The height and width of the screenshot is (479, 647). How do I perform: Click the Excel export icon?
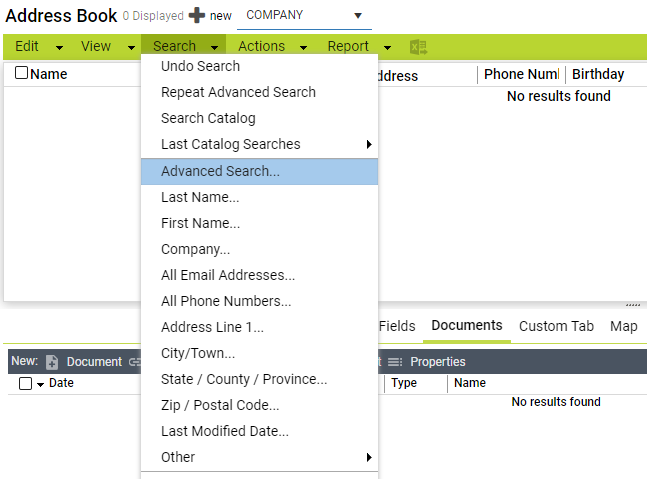pyautogui.click(x=419, y=46)
